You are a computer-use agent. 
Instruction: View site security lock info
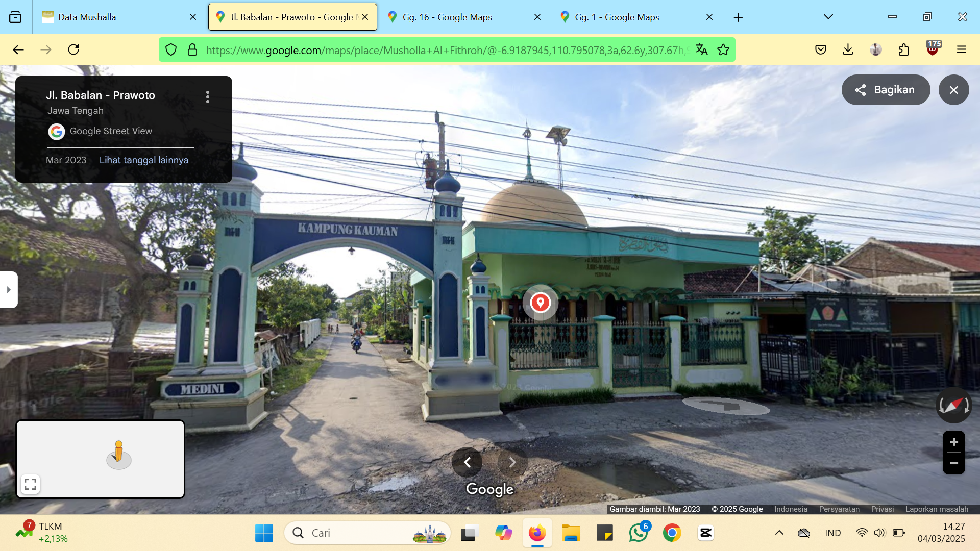192,49
